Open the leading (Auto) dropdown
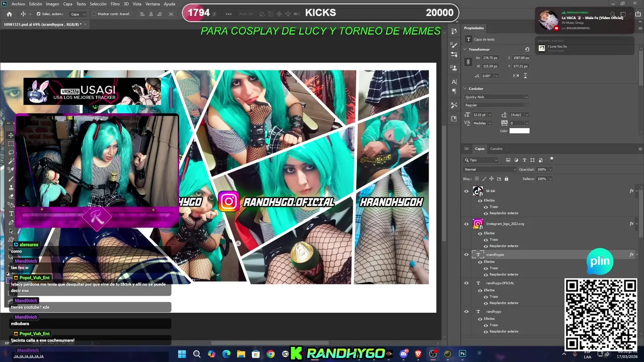The width and height of the screenshot is (644, 362). tap(526, 115)
